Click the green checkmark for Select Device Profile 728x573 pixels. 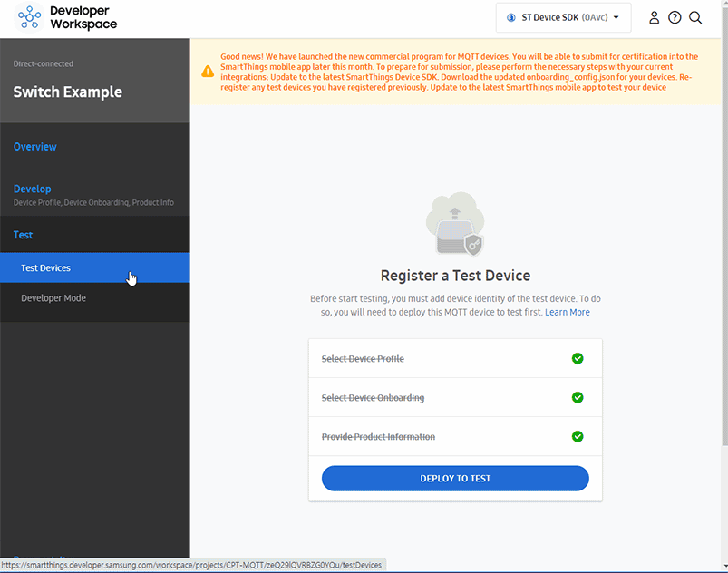578,359
